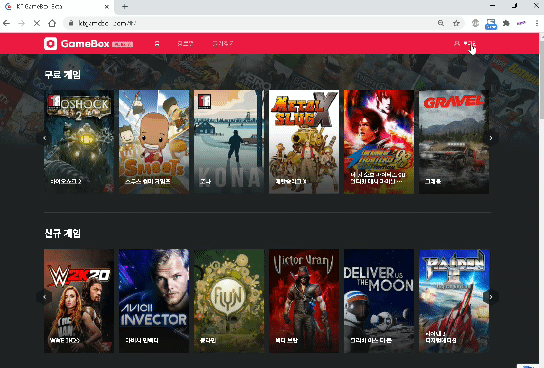Screen dimensions: 544x368
Task: Click the globe extension icon in the toolbar
Action: pyautogui.click(x=476, y=23)
